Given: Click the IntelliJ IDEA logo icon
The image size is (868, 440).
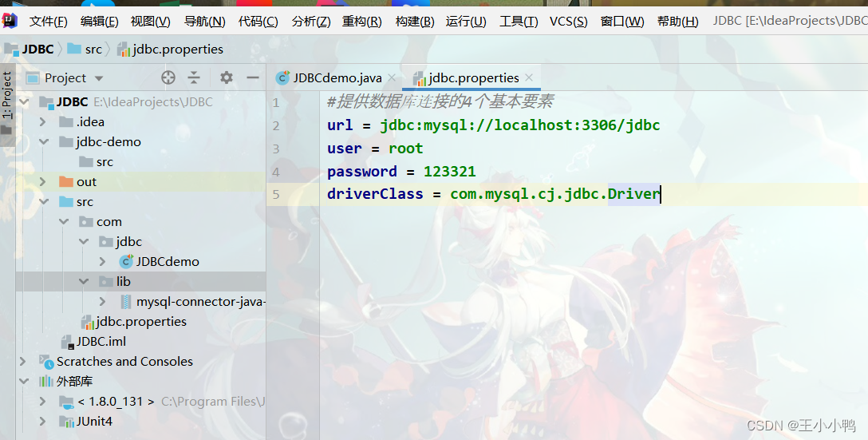Looking at the screenshot, I should tap(10, 21).
